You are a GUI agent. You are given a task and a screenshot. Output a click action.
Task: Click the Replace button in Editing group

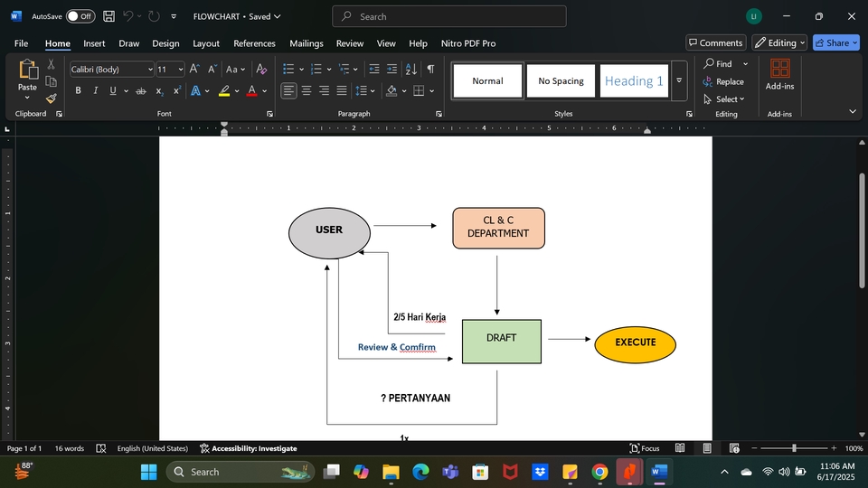coord(723,81)
